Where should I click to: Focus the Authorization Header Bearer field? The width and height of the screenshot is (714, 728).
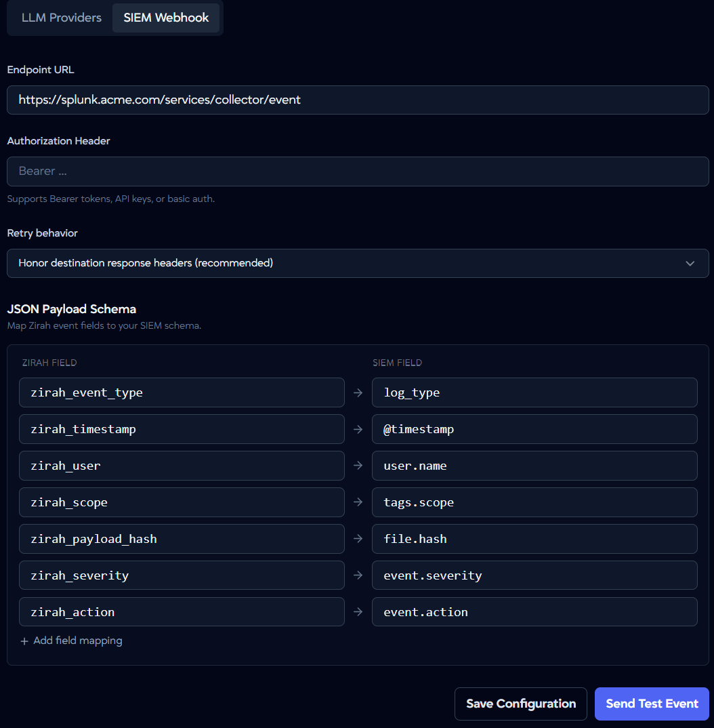(x=358, y=171)
